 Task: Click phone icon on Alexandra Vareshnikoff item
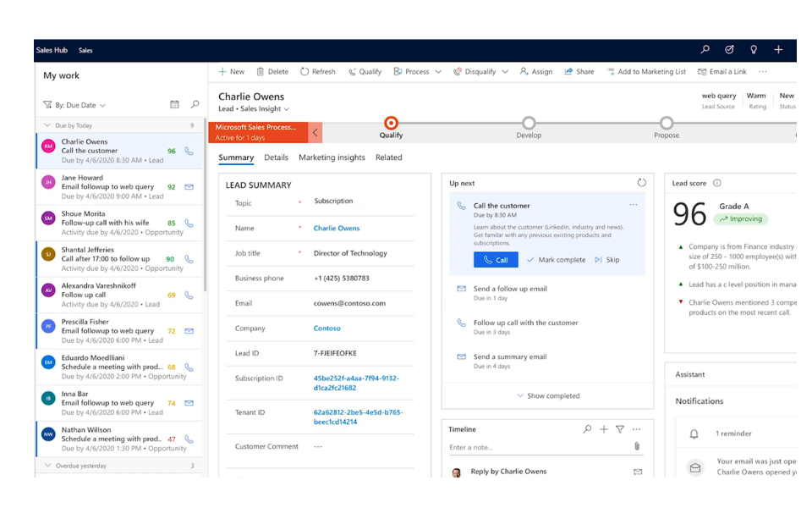click(189, 295)
